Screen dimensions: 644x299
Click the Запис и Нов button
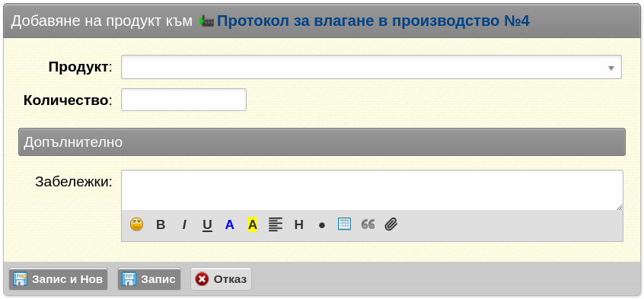[x=59, y=279]
